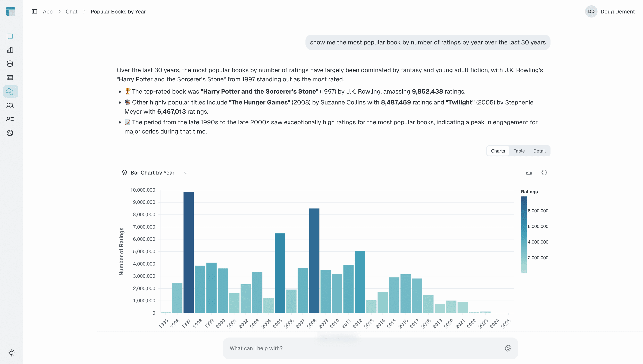Toggle light/dark theme at bottom left
This screenshot has height=364, width=643.
tap(11, 353)
